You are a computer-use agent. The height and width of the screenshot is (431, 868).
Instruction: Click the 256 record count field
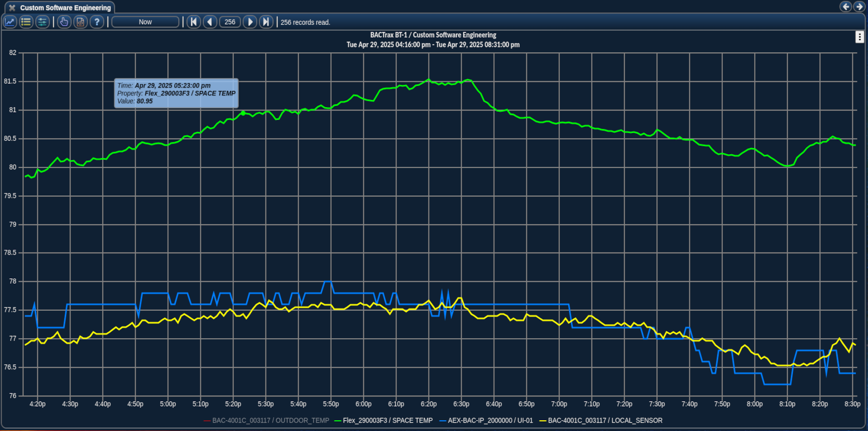point(230,22)
